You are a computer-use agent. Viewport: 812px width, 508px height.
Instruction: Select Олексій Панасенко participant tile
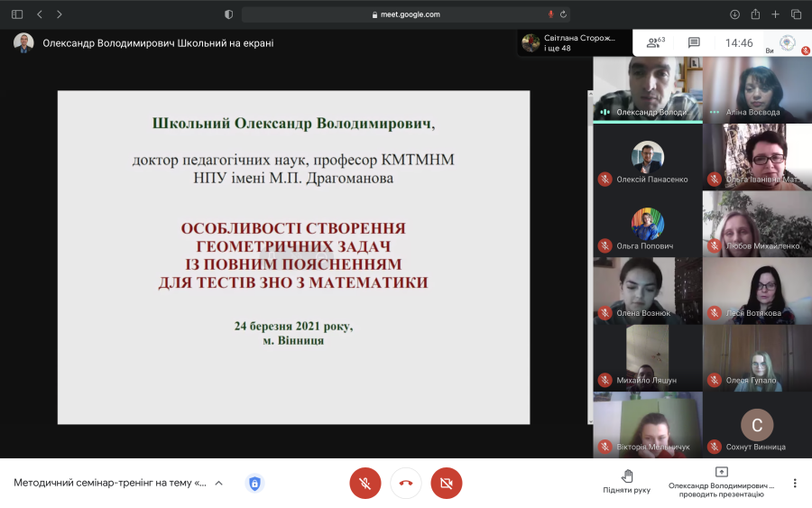pos(647,157)
